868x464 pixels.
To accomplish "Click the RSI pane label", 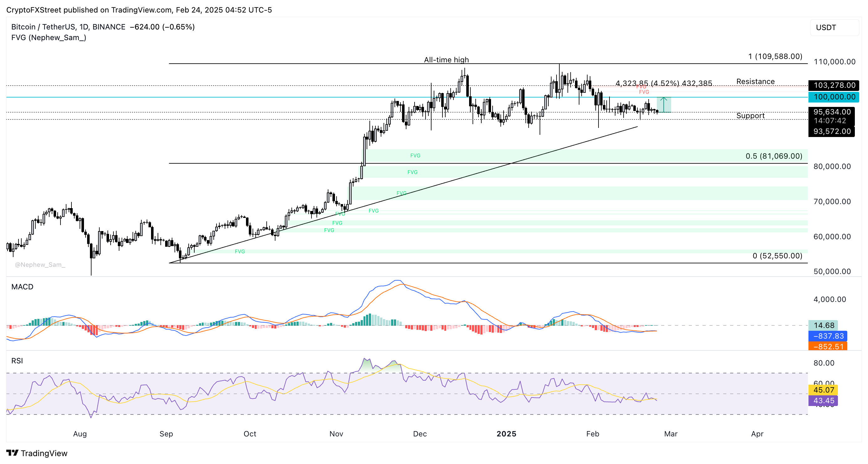I will (x=17, y=361).
